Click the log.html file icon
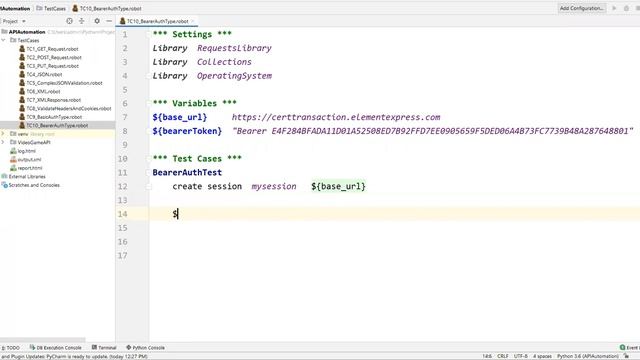This screenshot has height=360, width=640. (13, 151)
